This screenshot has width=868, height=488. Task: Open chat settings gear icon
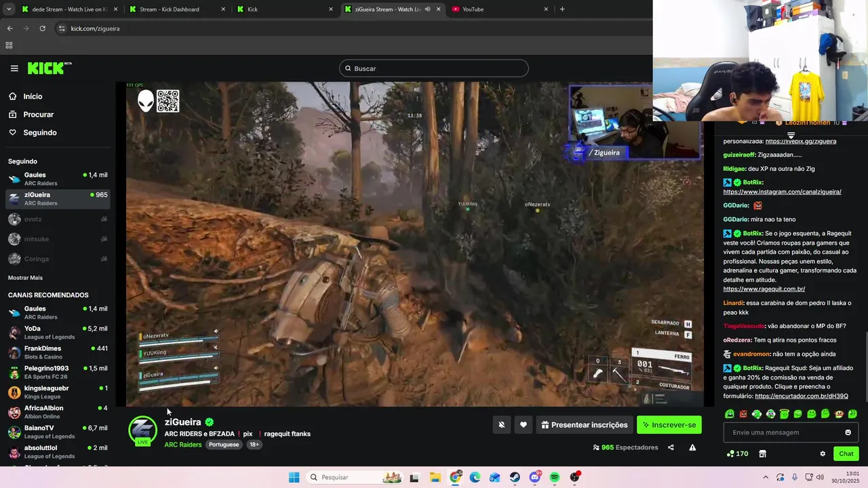[x=823, y=453]
